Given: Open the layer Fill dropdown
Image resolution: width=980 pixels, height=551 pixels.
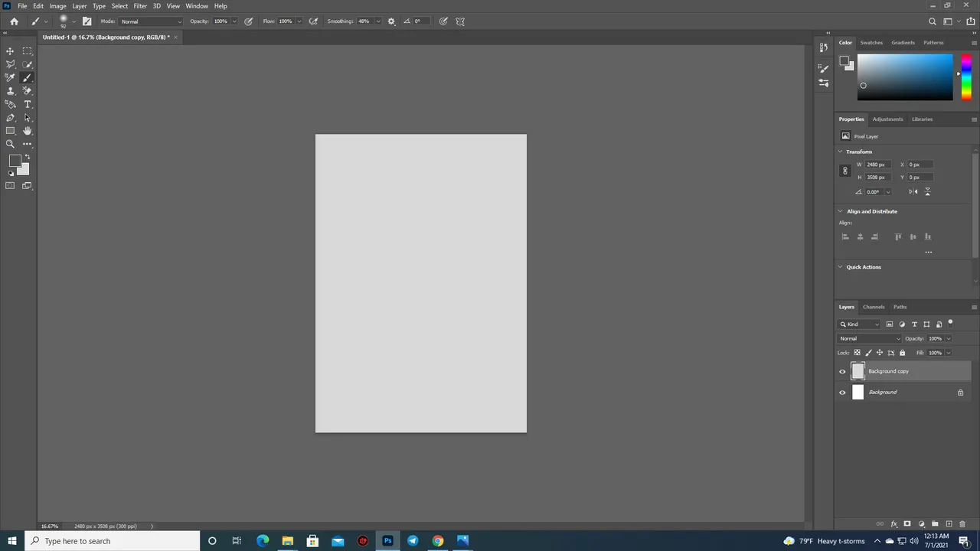Looking at the screenshot, I should tap(948, 353).
